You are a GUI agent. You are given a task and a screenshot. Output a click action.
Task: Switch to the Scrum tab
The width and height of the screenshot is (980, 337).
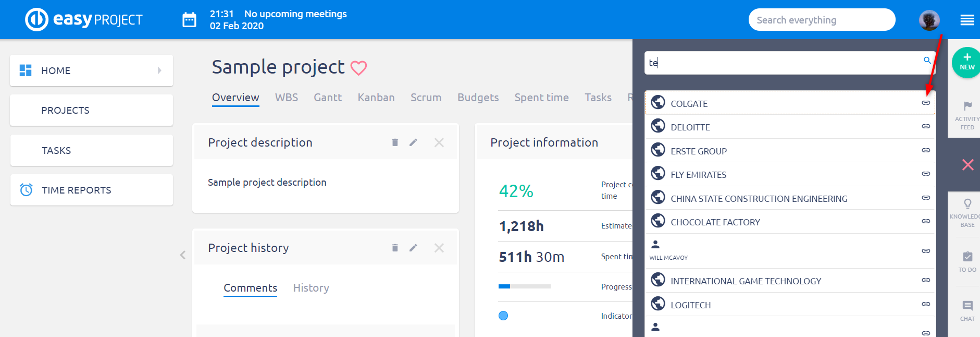(426, 98)
